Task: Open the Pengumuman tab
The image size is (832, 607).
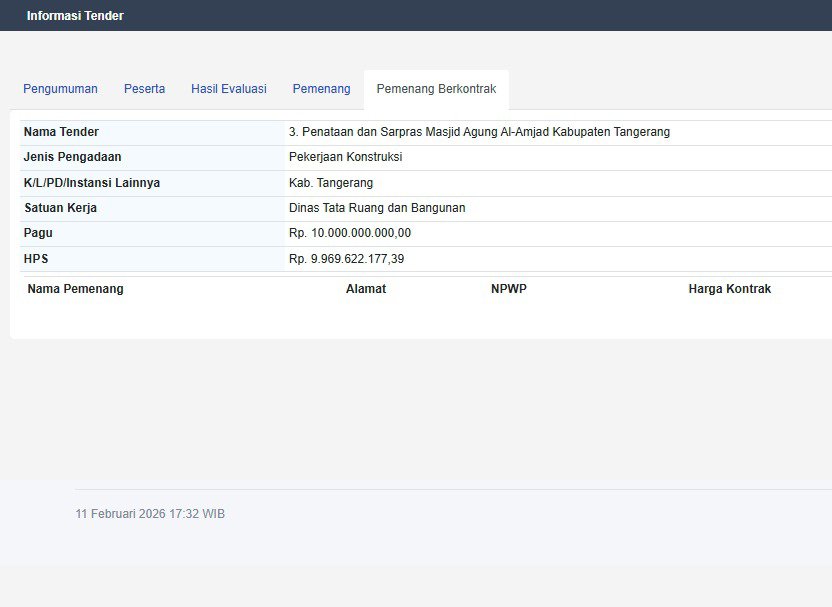Action: pos(60,89)
